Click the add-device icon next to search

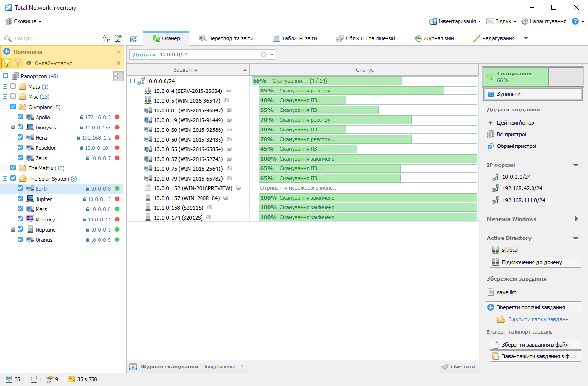pos(118,38)
